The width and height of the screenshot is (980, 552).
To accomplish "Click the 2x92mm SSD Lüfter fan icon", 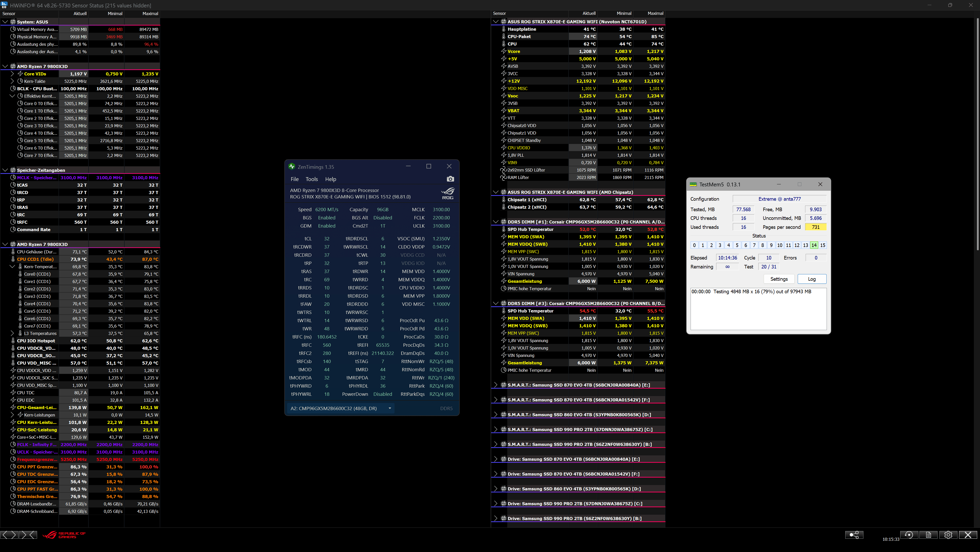I will (x=504, y=170).
